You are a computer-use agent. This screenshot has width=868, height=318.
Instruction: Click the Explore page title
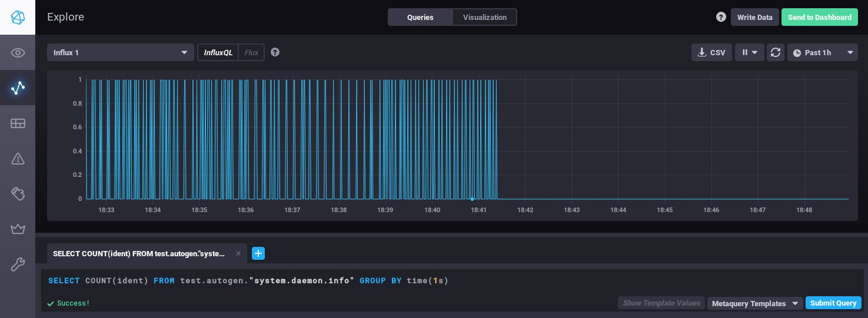coord(65,17)
